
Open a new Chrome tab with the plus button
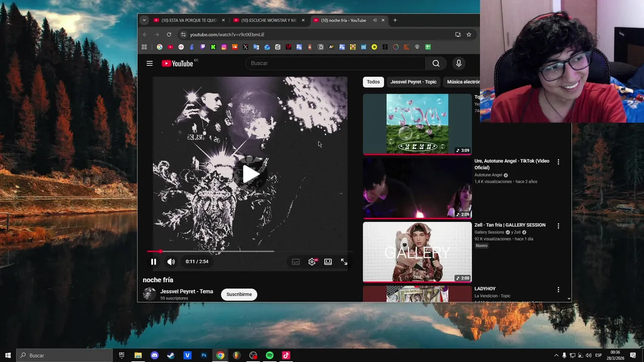395,20
